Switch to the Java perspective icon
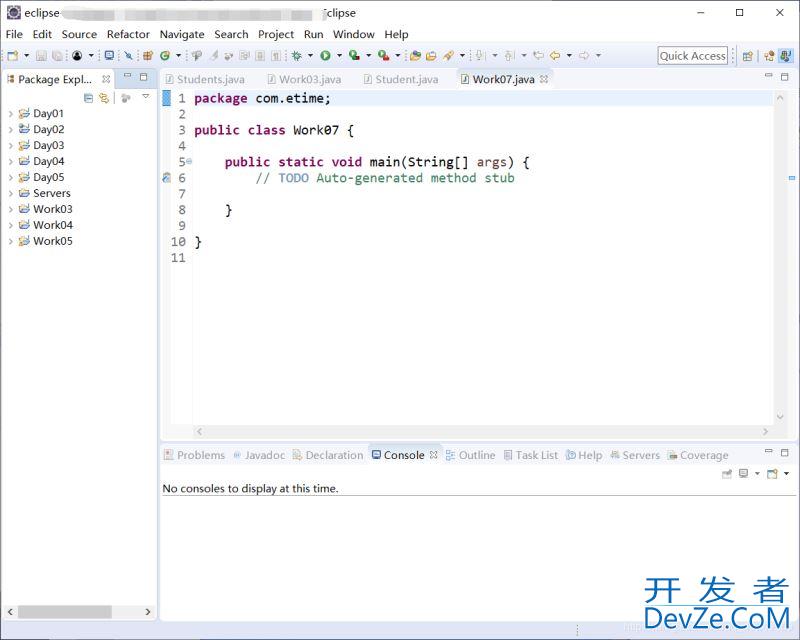This screenshot has width=800, height=640. [x=786, y=56]
